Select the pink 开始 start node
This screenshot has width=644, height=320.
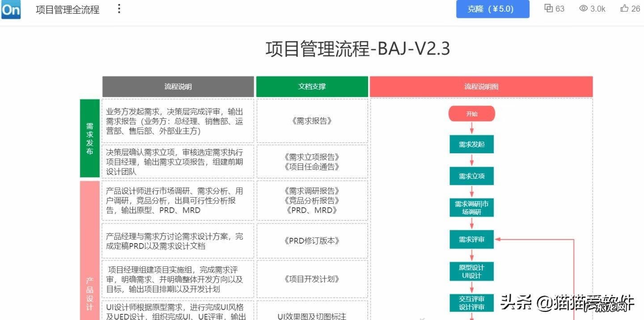(x=471, y=114)
